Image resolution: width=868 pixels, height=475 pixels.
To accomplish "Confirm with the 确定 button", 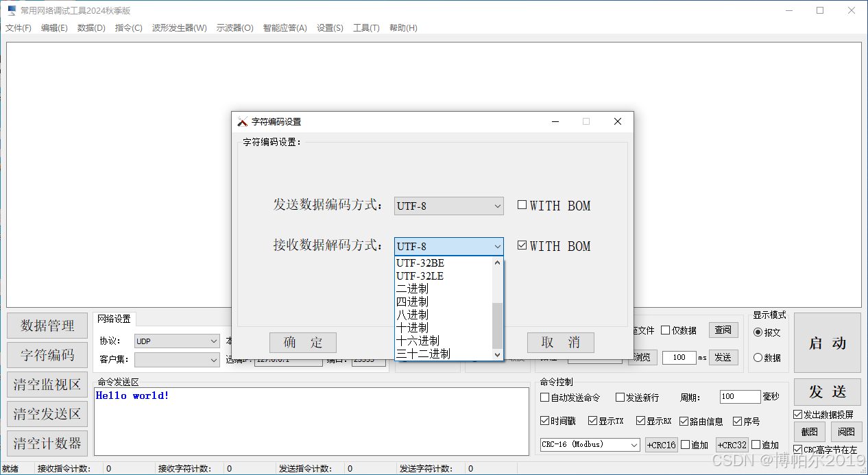I will [x=303, y=343].
